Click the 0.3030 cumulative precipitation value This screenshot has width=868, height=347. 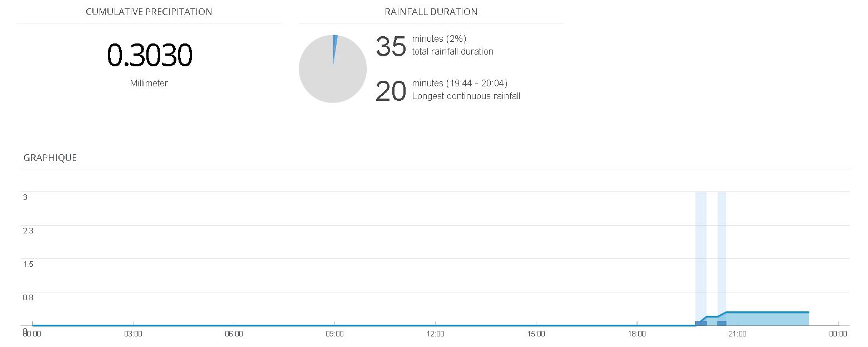coord(149,55)
